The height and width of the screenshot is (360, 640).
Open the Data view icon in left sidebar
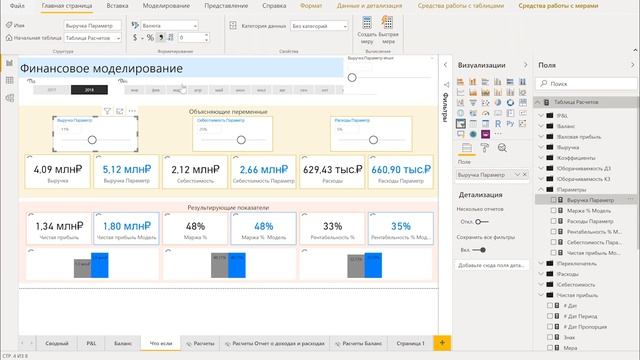click(9, 80)
